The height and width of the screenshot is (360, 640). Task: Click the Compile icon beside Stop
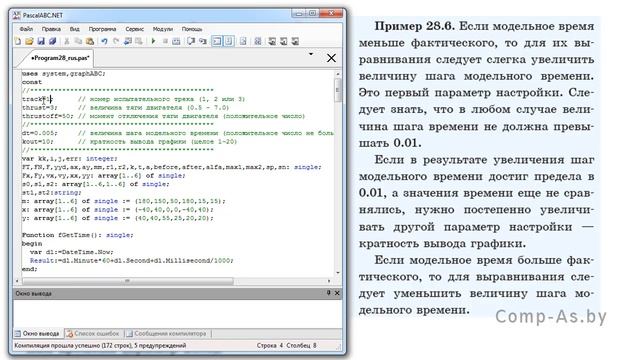pos(176,41)
